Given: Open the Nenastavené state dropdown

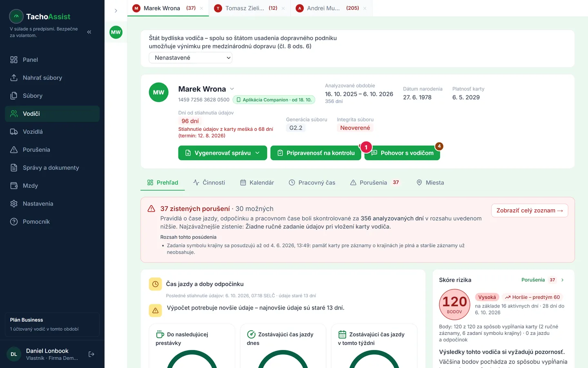Looking at the screenshot, I should tap(191, 58).
